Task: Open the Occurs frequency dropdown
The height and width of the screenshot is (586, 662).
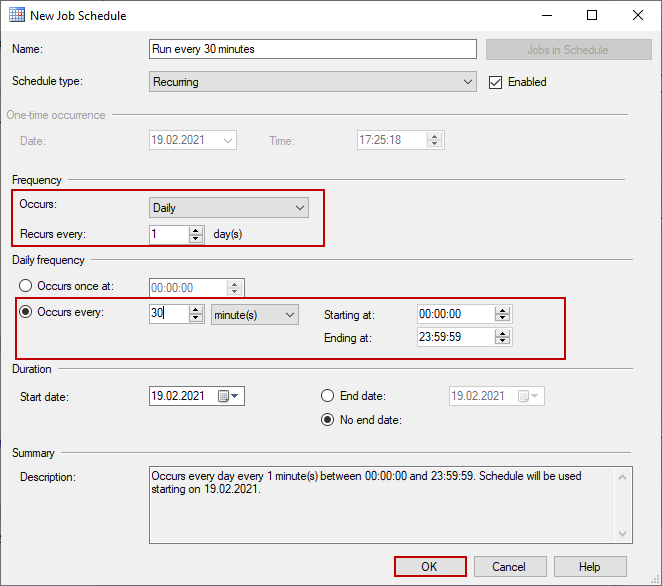Action: (x=228, y=208)
